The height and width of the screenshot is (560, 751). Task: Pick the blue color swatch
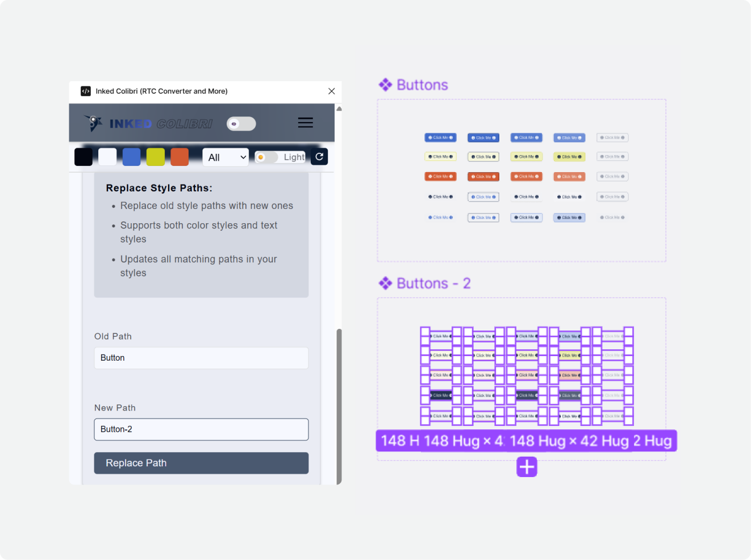tap(131, 157)
